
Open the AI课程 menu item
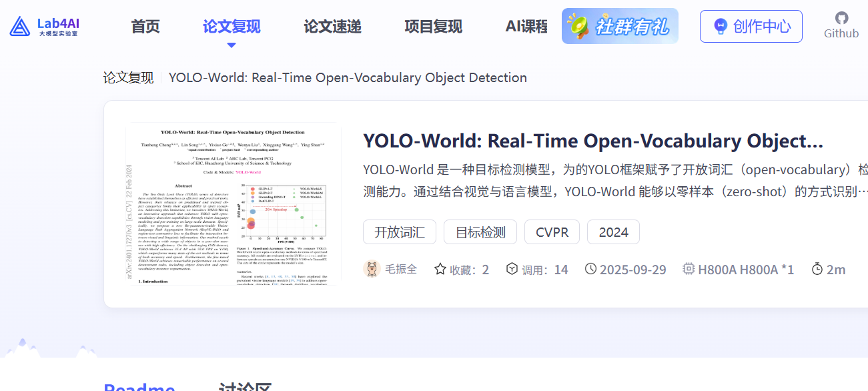pyautogui.click(x=526, y=27)
